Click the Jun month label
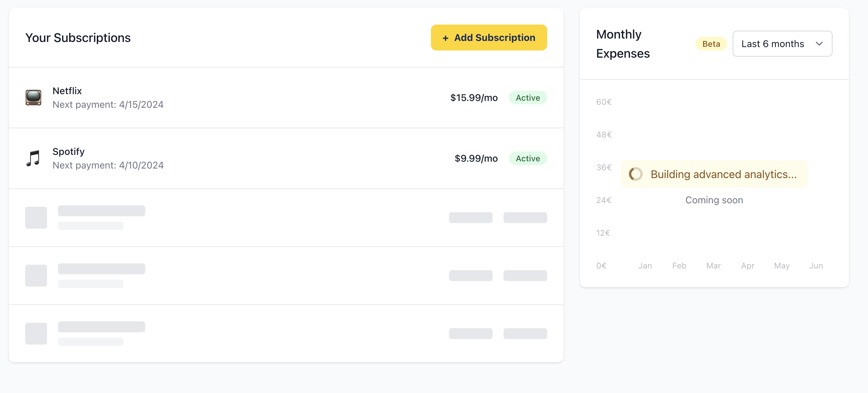Image resolution: width=868 pixels, height=393 pixels. tap(816, 265)
